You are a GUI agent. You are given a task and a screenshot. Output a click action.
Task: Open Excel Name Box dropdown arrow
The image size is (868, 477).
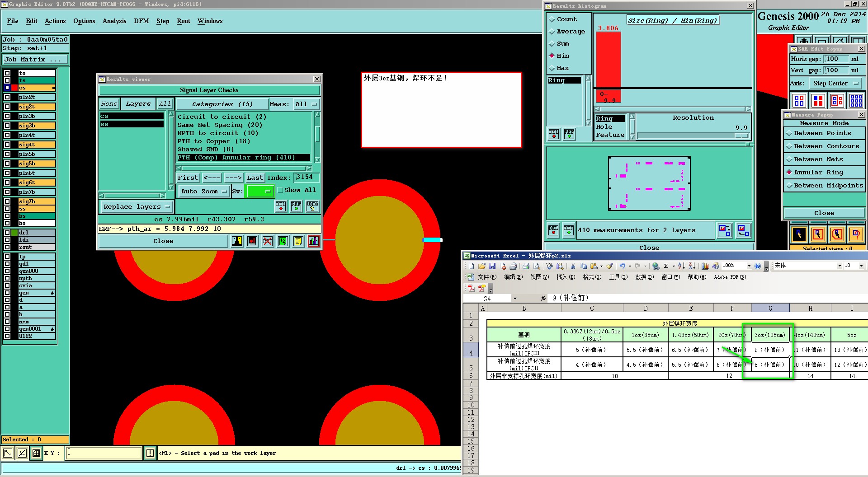(x=514, y=299)
